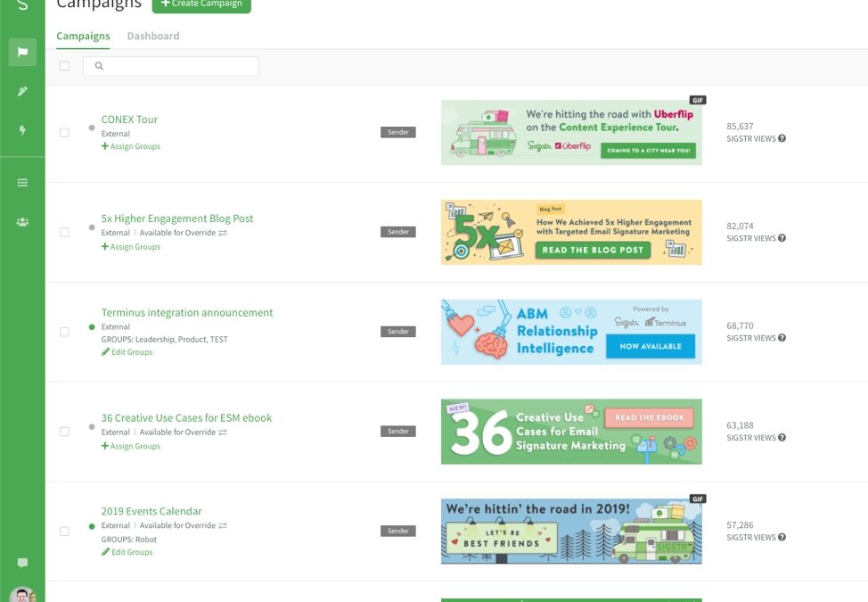Open the ABM Relationship Intelligence banner
868x602 pixels.
[571, 332]
